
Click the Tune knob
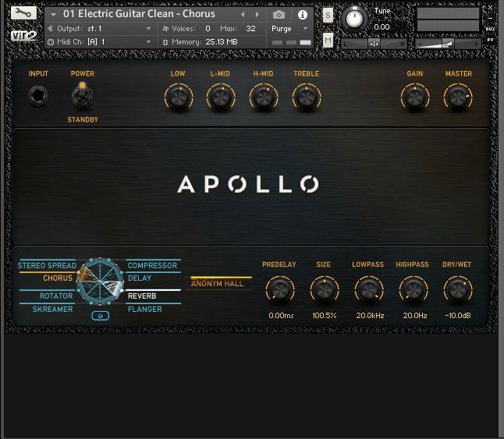point(354,19)
